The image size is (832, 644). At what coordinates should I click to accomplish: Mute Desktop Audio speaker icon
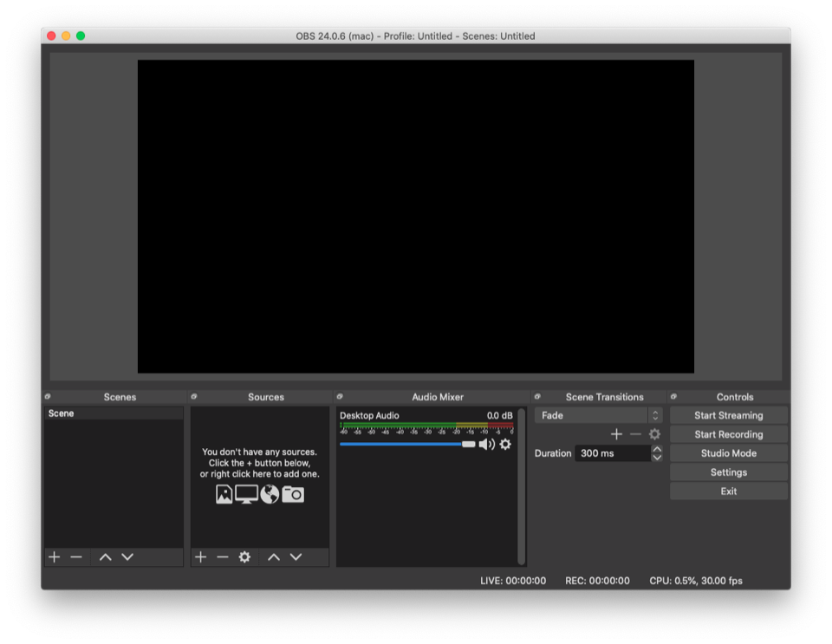pos(486,444)
